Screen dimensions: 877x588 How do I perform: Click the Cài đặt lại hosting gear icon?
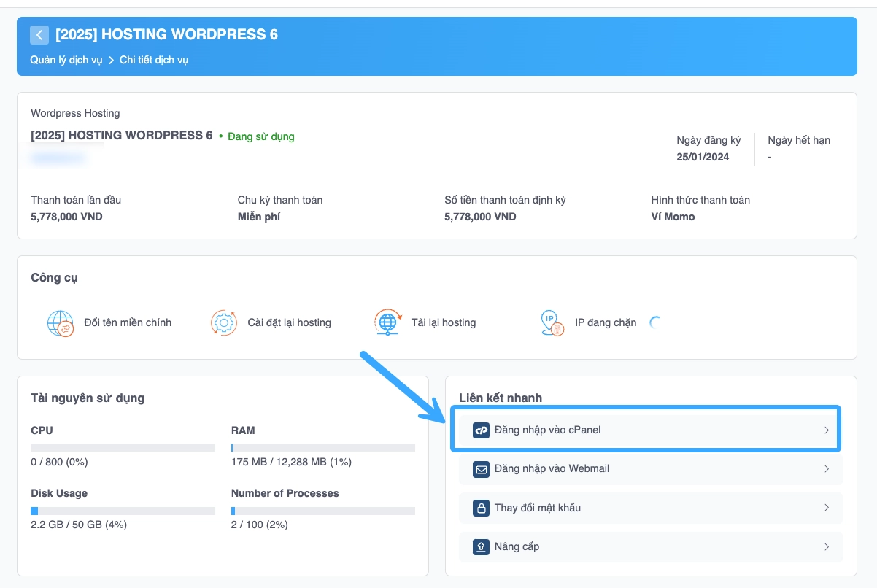pos(223,322)
